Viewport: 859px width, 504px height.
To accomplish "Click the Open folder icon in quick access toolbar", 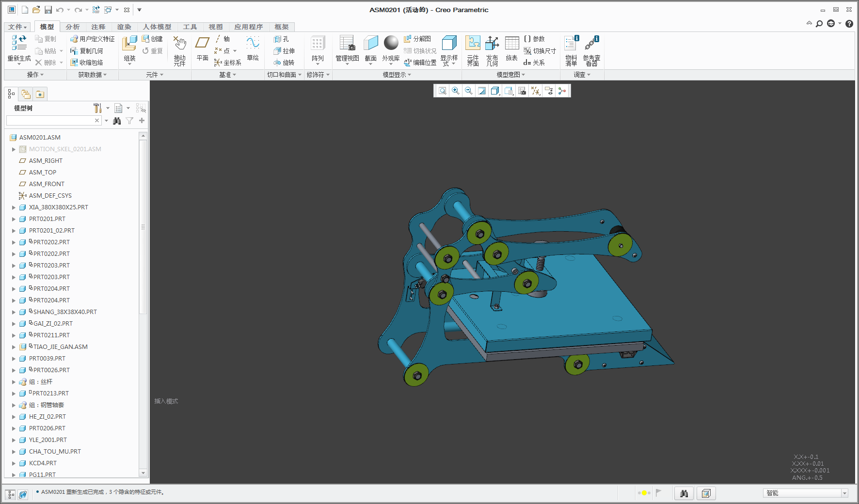I will coord(36,10).
